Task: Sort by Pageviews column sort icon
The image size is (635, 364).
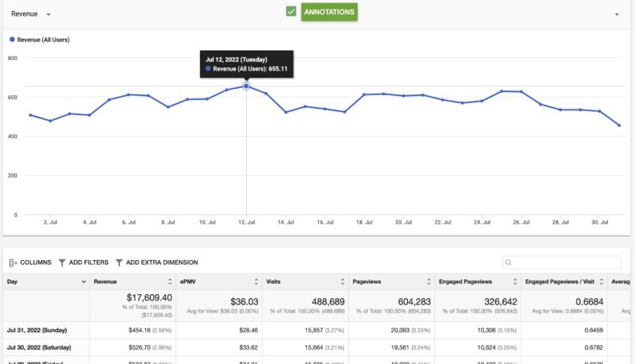Action: (x=428, y=282)
